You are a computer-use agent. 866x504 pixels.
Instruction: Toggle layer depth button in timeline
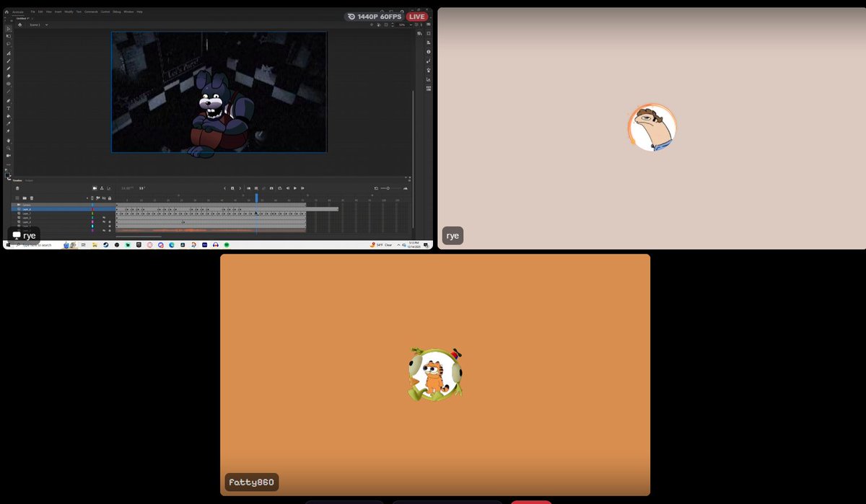(x=108, y=188)
